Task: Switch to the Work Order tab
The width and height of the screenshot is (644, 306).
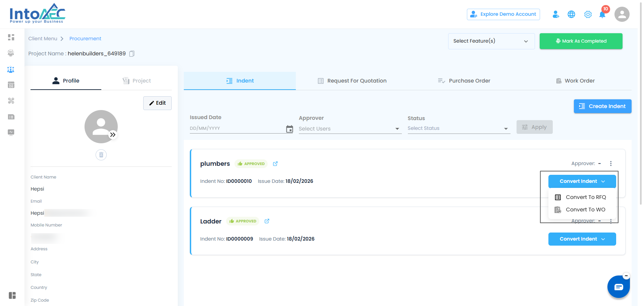Action: (x=576, y=81)
